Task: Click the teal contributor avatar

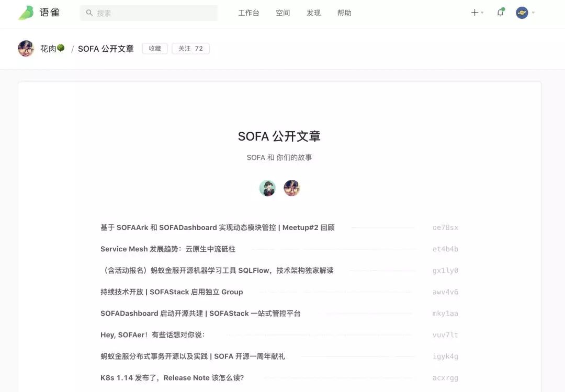Action: coord(267,188)
